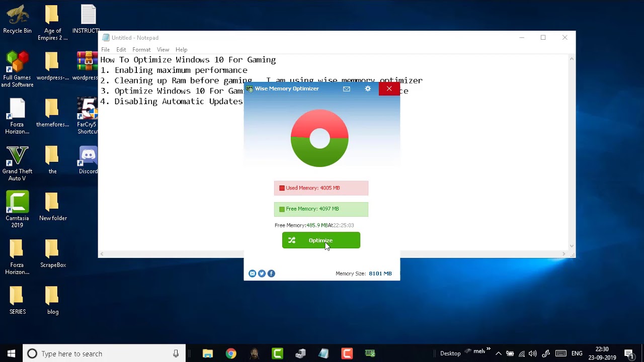Click the Notepad line '4. Disabling Automatic Updates'
Image resolution: width=644 pixels, height=362 pixels.
[x=172, y=102]
